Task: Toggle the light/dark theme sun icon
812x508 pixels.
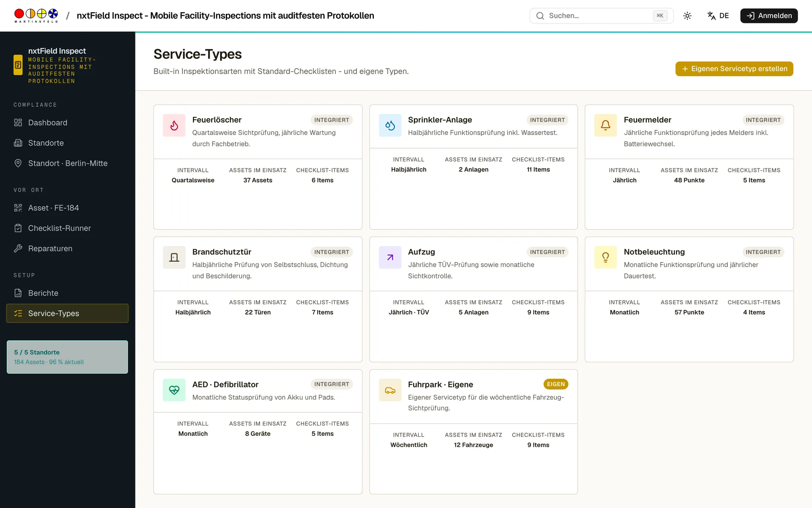Action: (x=687, y=16)
